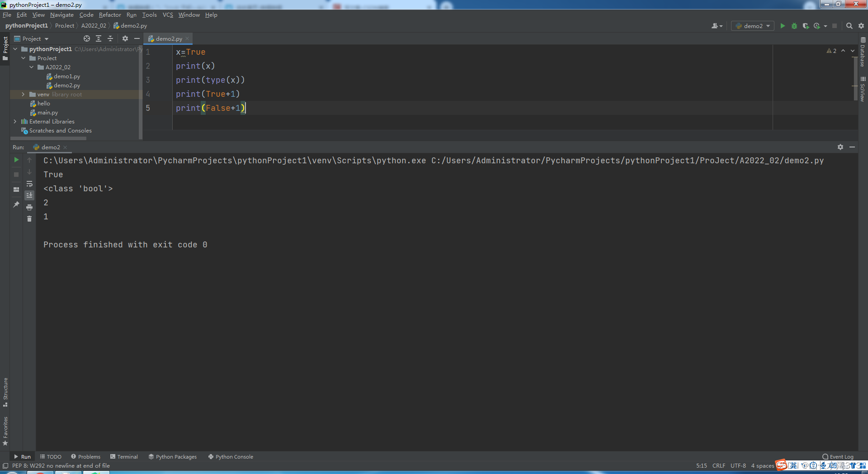
Task: Click the warnings count indicator in editor
Action: point(831,51)
